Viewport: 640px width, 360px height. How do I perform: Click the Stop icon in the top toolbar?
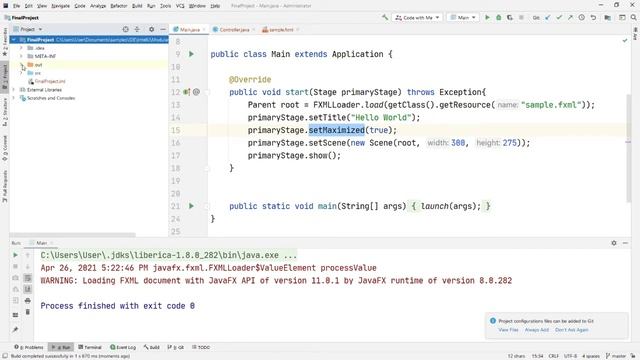pyautogui.click(x=521, y=18)
